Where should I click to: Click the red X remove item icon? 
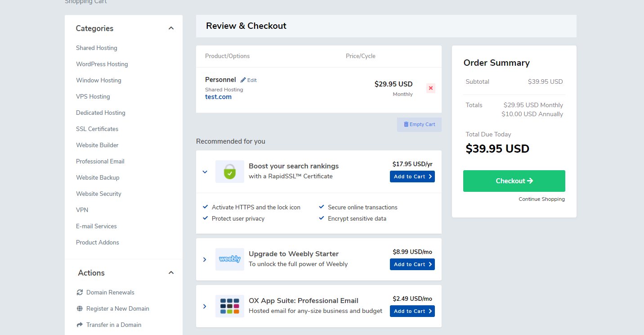click(430, 88)
